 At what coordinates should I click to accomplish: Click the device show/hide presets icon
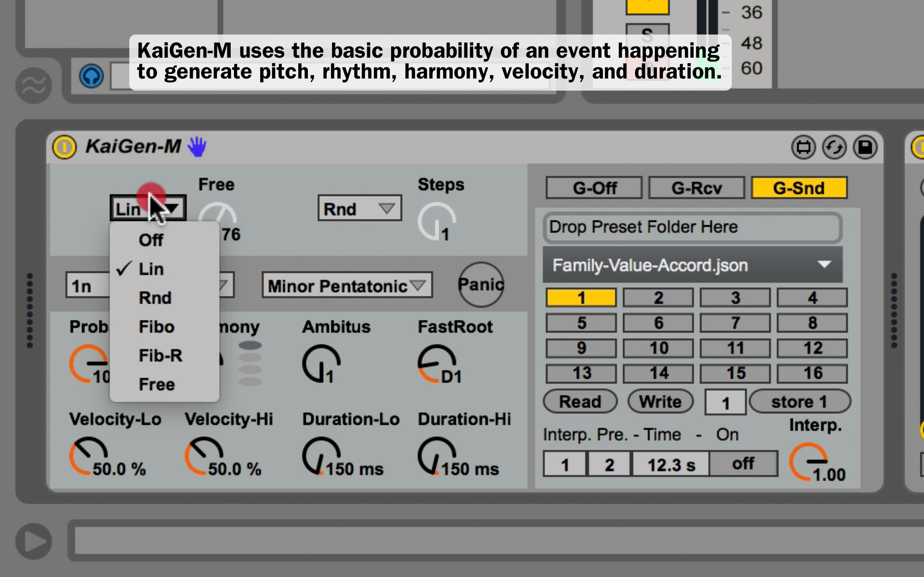pyautogui.click(x=803, y=147)
